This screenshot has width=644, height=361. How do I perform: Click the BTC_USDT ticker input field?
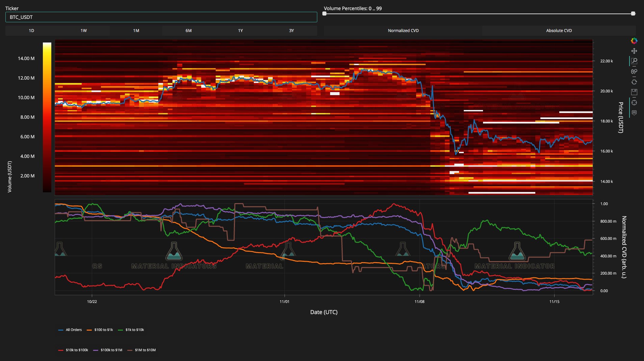161,17
